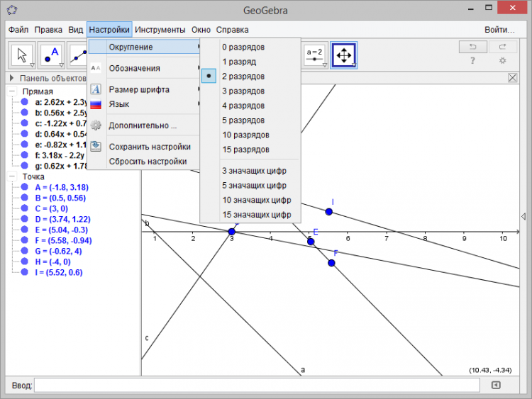Click Сохранить настройки
This screenshot has width=532, height=399.
(149, 147)
